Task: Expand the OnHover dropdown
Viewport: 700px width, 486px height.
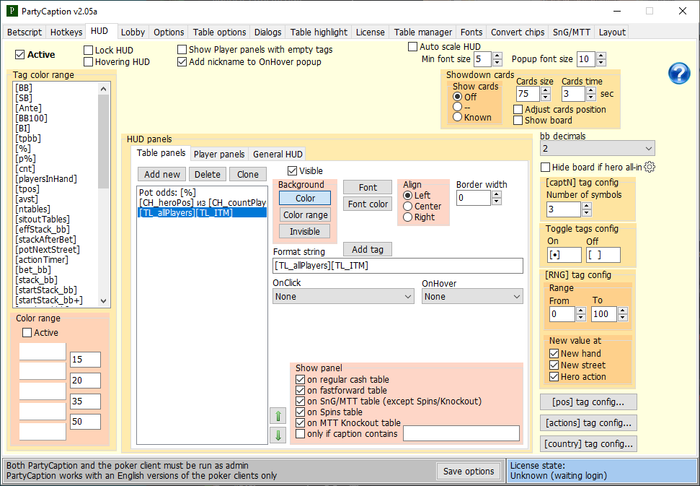Action: click(x=473, y=297)
